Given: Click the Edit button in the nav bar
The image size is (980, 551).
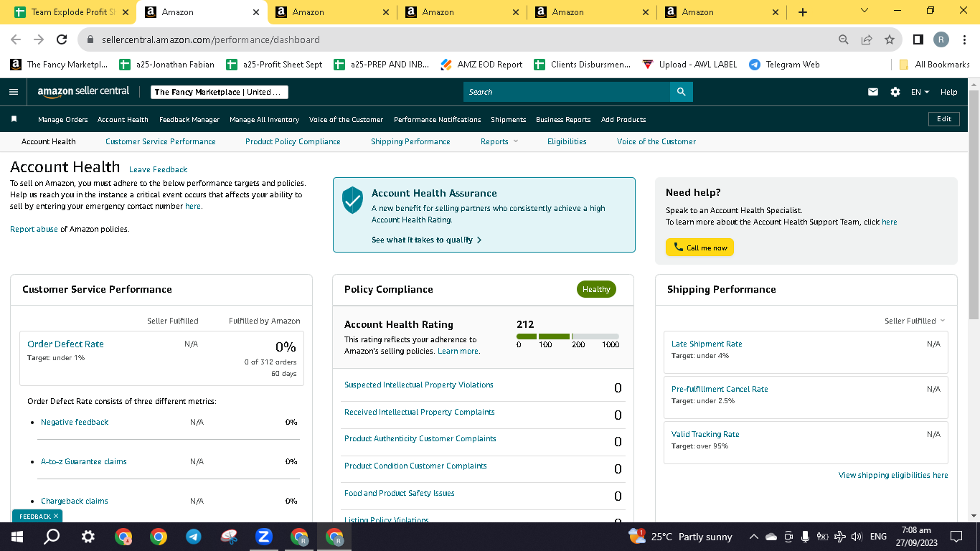Looking at the screenshot, I should click(944, 119).
